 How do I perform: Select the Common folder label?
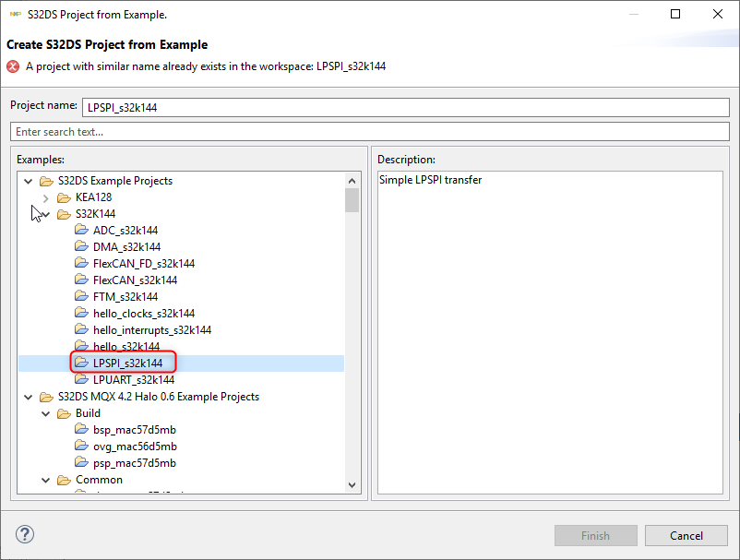(x=99, y=480)
